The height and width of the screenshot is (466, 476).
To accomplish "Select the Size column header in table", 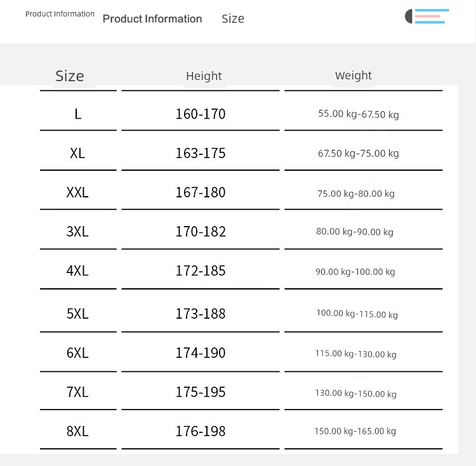I will (70, 76).
